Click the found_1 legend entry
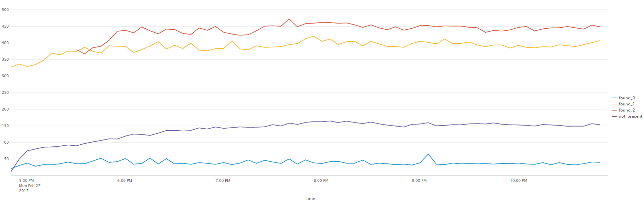Screen dimensions: 644x203 click(x=623, y=104)
